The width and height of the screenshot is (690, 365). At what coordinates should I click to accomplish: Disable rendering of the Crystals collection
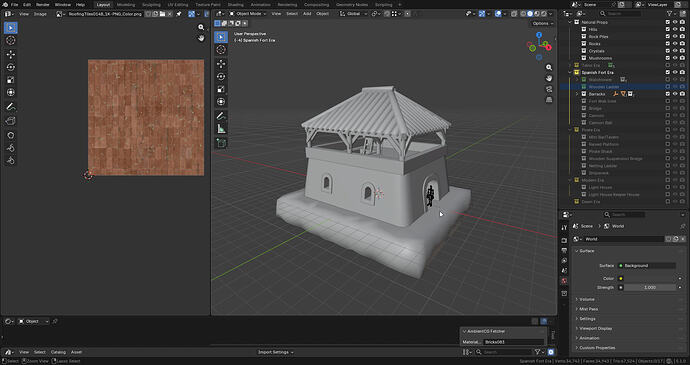pos(682,51)
